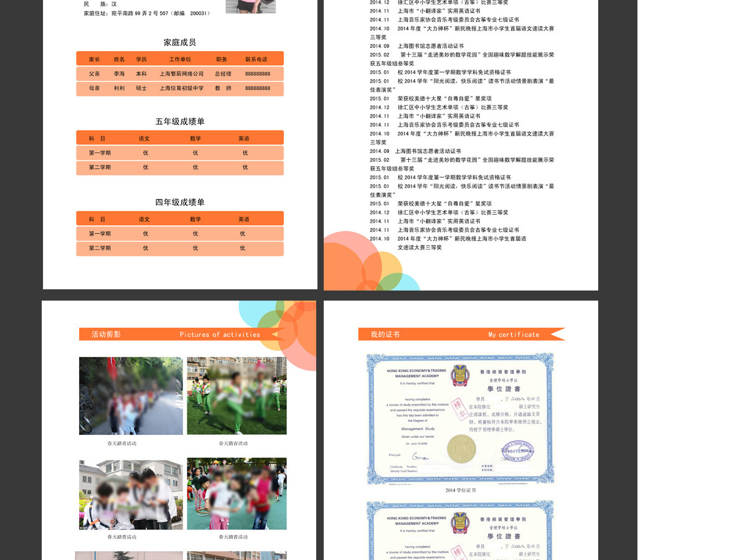Select 英语 header in the 四年级 table
The width and height of the screenshot is (747, 560).
[x=243, y=219]
